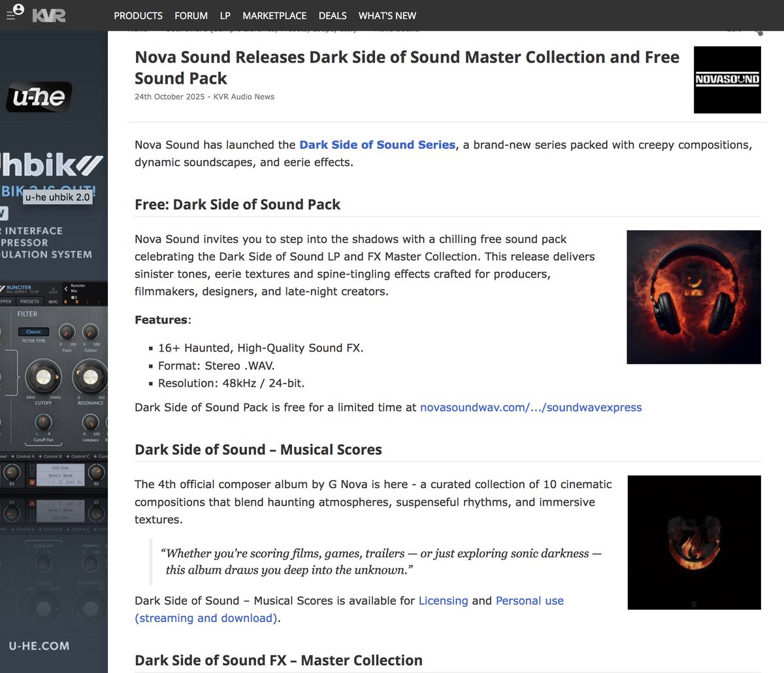Click the 'Features:' label
The height and width of the screenshot is (673, 784).
163,320
